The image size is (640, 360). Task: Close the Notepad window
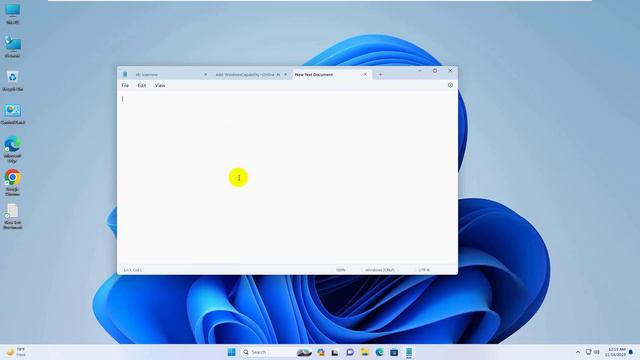click(450, 71)
